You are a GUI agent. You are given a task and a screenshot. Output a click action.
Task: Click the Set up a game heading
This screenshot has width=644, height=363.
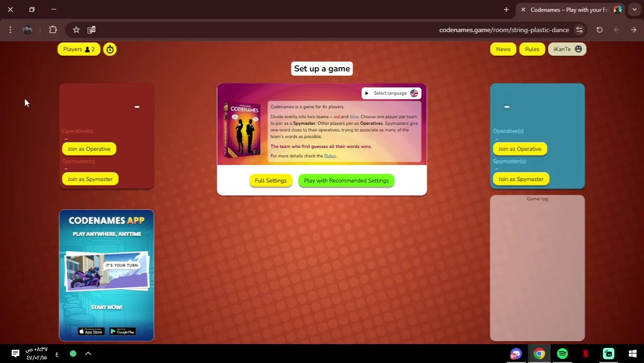click(x=322, y=69)
